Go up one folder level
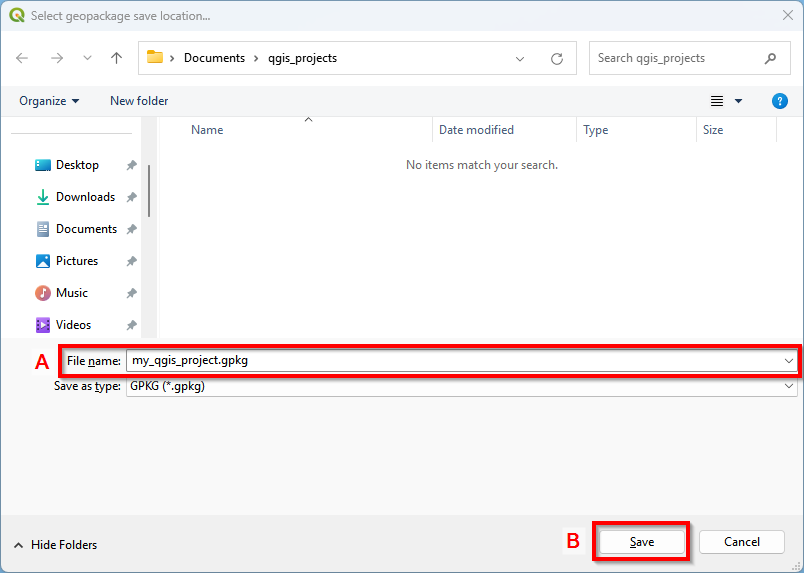This screenshot has height=573, width=804. (116, 58)
